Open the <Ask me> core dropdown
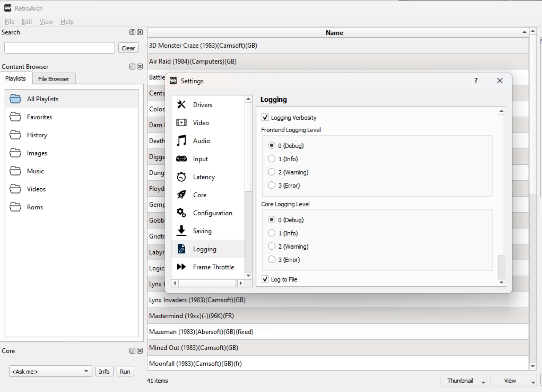 (50, 371)
